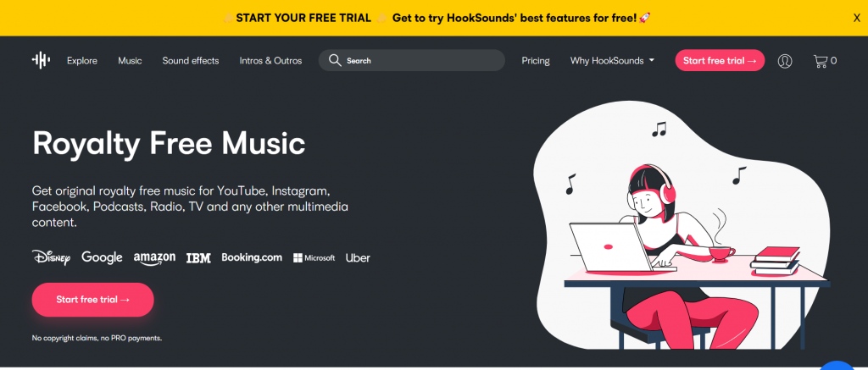Click the Microsoft brand logo

coord(314,257)
